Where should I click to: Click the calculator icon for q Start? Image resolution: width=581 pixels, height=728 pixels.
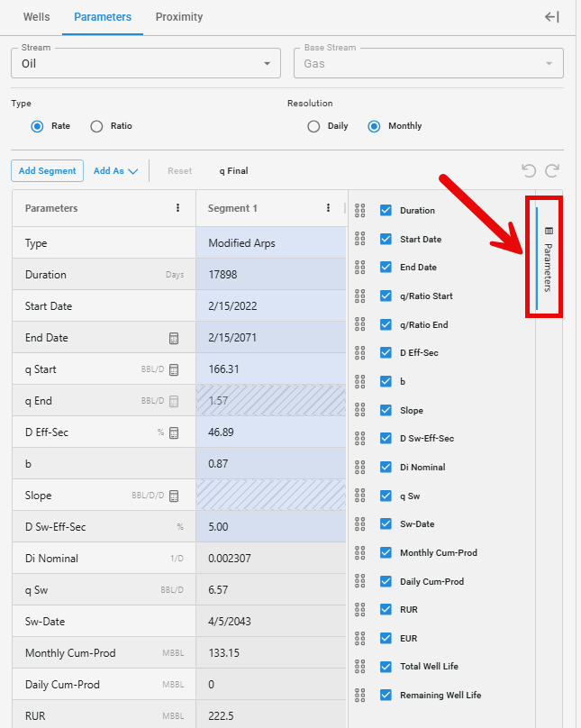tap(174, 369)
